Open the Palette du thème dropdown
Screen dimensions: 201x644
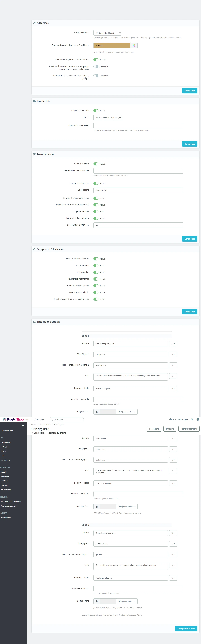(x=107, y=33)
